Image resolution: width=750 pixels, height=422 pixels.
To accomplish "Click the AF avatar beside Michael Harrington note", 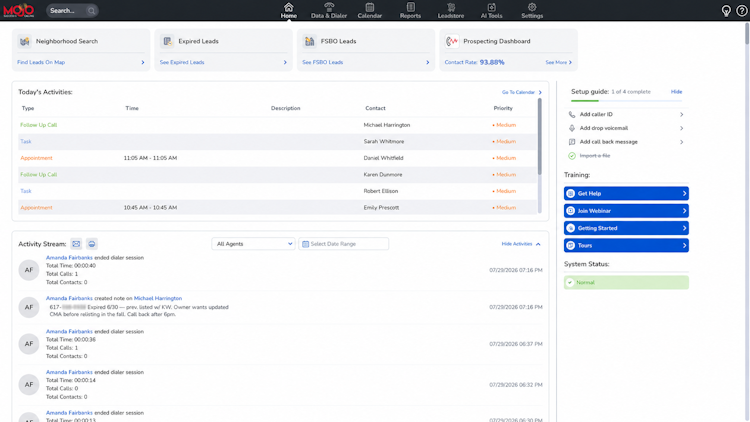I will pyautogui.click(x=29, y=307).
